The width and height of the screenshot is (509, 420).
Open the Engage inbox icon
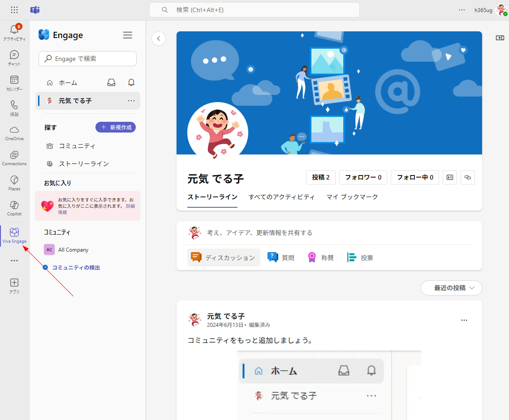(111, 82)
